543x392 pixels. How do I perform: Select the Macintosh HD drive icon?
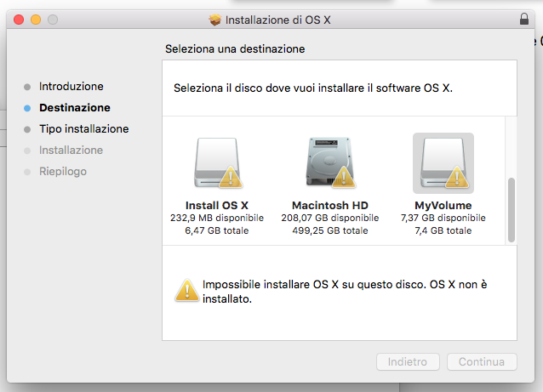330,162
